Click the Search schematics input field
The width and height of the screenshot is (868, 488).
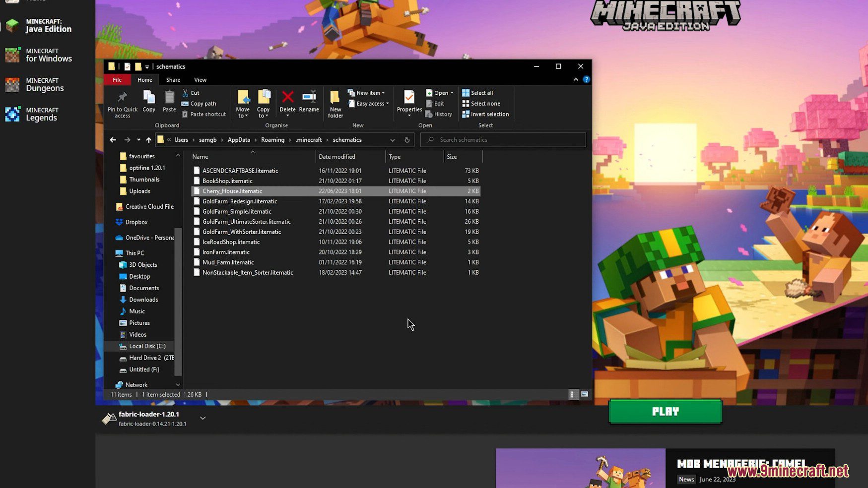pyautogui.click(x=506, y=140)
